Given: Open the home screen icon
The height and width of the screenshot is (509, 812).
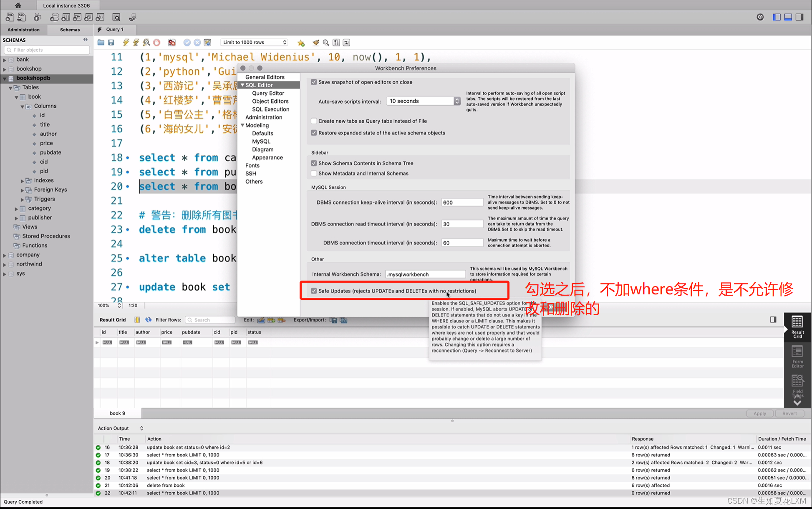Looking at the screenshot, I should click(x=18, y=5).
